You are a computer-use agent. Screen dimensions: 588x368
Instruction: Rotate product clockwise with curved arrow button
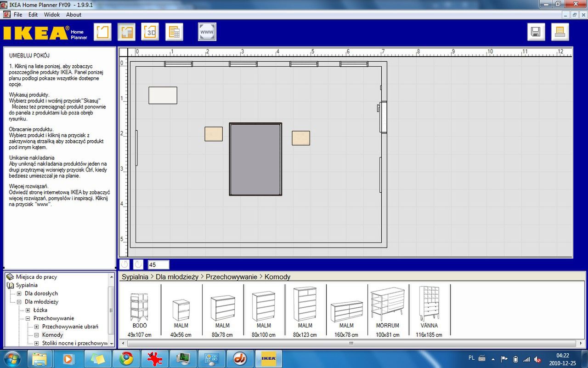[138, 264]
